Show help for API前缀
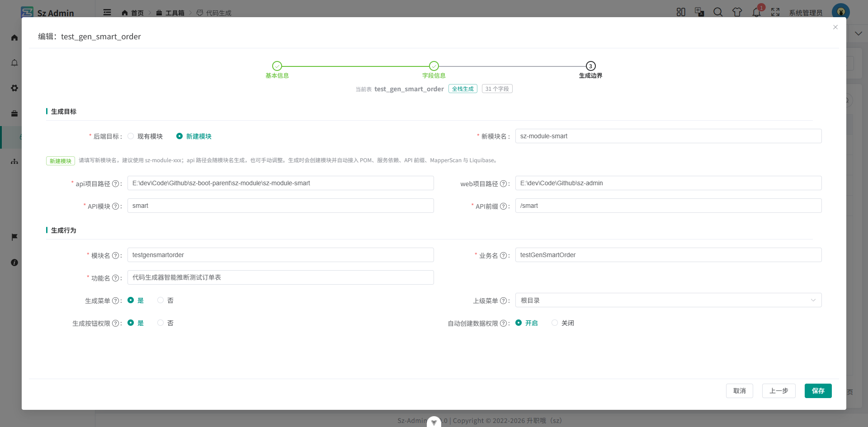Screen dimensions: 868x427 (x=503, y=206)
